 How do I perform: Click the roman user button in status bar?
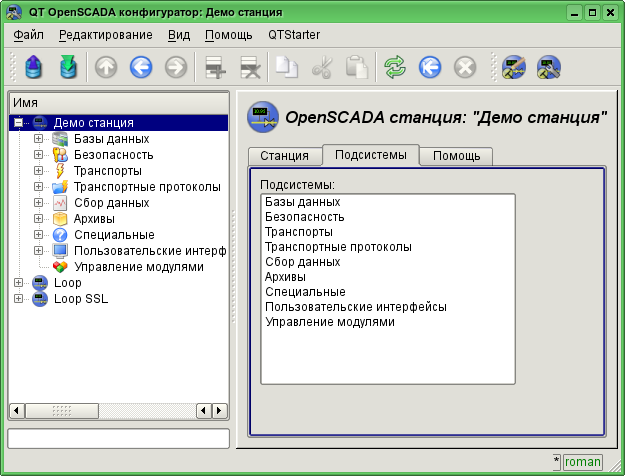pyautogui.click(x=582, y=462)
